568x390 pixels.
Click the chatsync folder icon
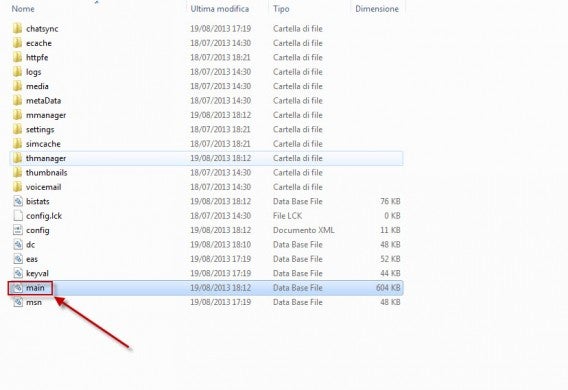coord(17,29)
